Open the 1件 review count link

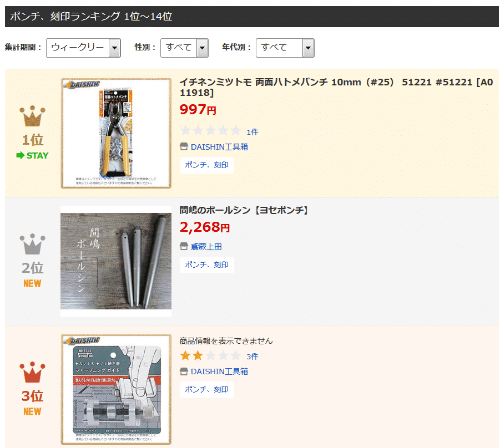(252, 132)
